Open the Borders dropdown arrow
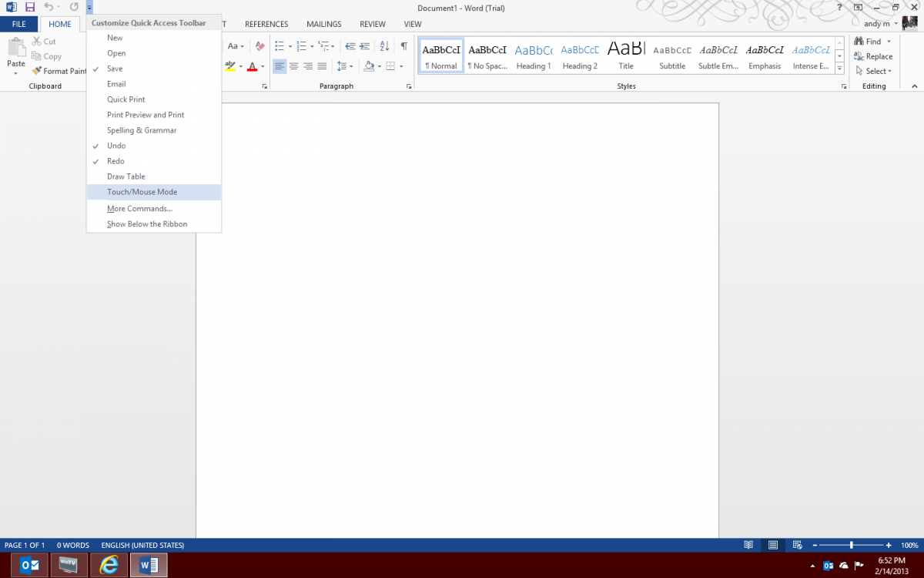This screenshot has width=924, height=578. [401, 66]
